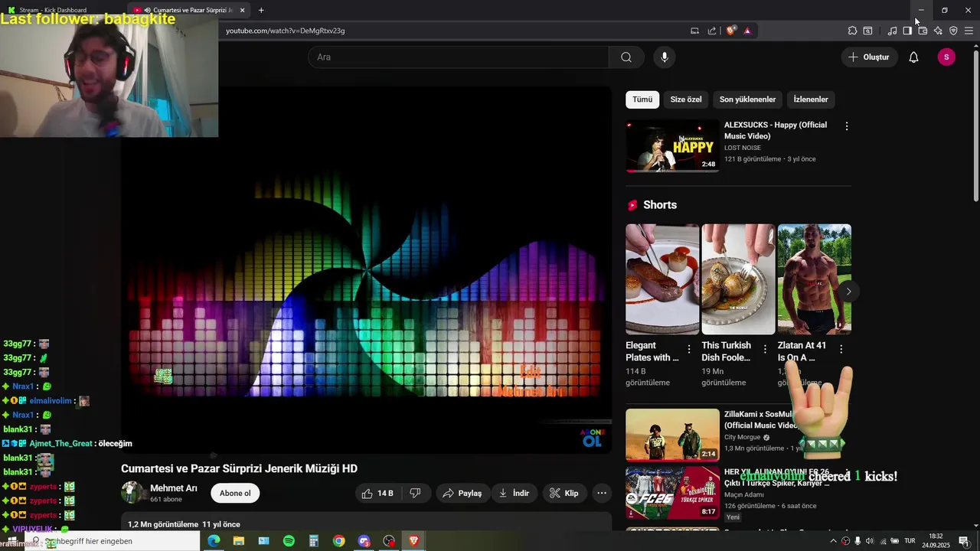The image size is (980, 551).
Task: Click the İndir download button
Action: [514, 494]
